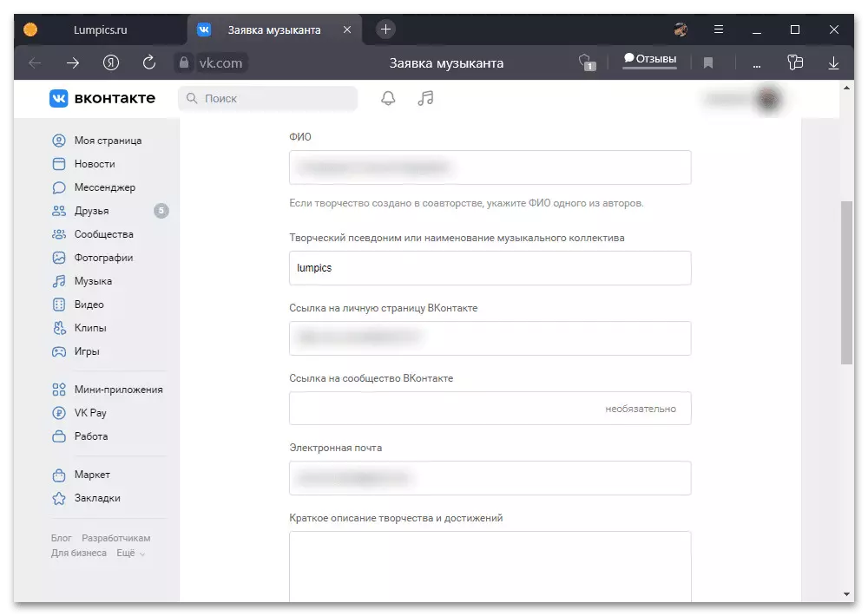Screen dimensions: 868x616
Task: Click the Новости sidebar icon
Action: tap(59, 164)
